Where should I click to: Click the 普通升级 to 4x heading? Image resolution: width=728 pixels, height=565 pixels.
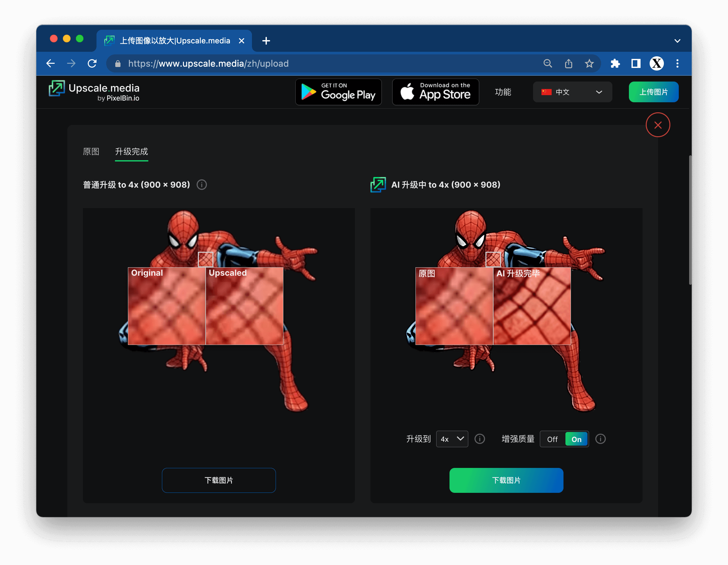(136, 184)
